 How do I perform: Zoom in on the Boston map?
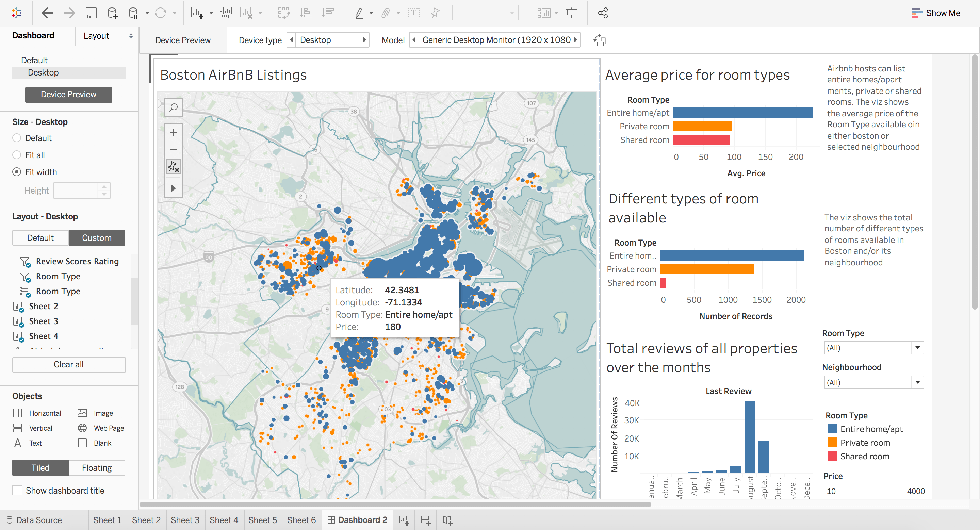click(x=174, y=133)
